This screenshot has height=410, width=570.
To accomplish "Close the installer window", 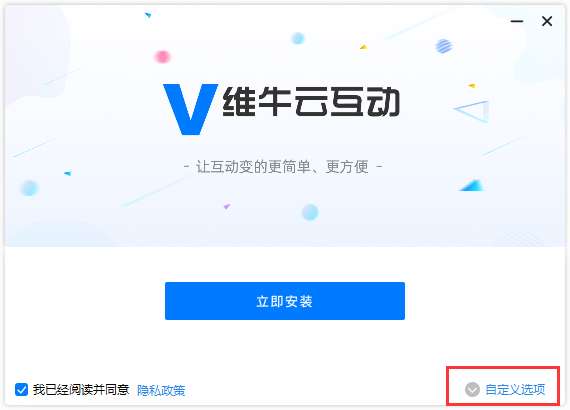I will click(547, 21).
